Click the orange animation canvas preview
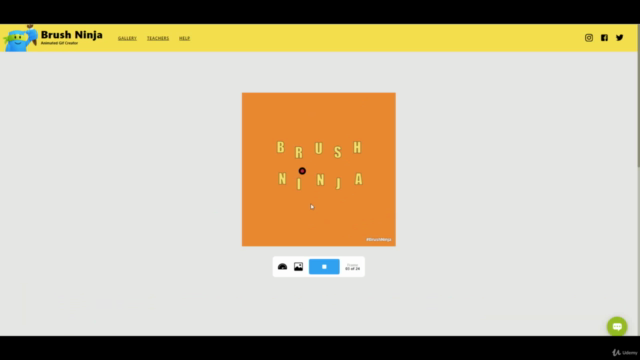Viewport: 640px width, 360px height. tap(319, 169)
